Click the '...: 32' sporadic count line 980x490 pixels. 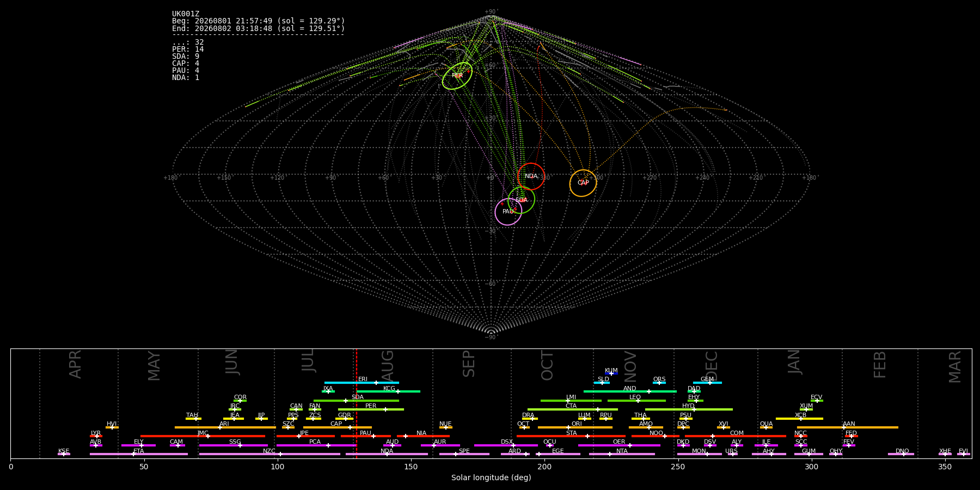pyautogui.click(x=188, y=42)
